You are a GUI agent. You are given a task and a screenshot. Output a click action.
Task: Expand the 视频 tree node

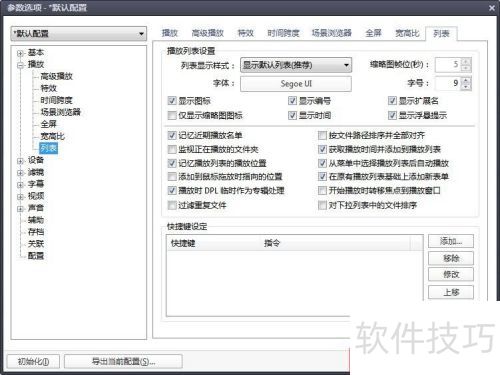20,197
